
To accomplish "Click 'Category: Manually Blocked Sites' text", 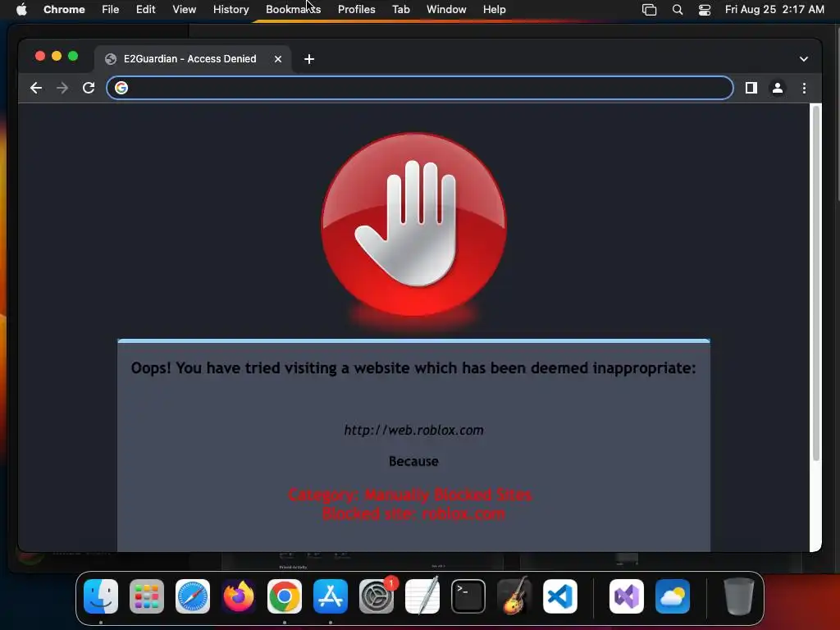I will (x=410, y=495).
